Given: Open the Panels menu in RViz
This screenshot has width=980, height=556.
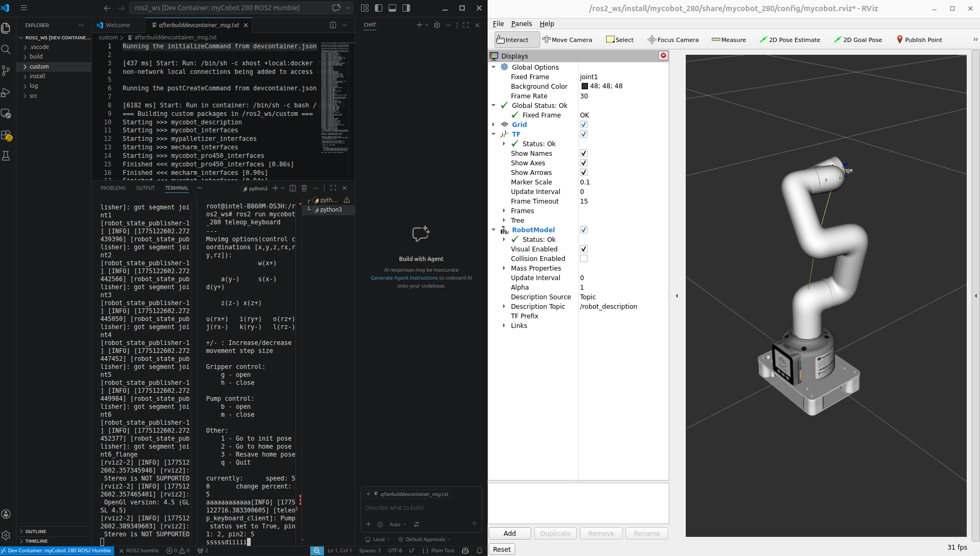Looking at the screenshot, I should (x=521, y=24).
